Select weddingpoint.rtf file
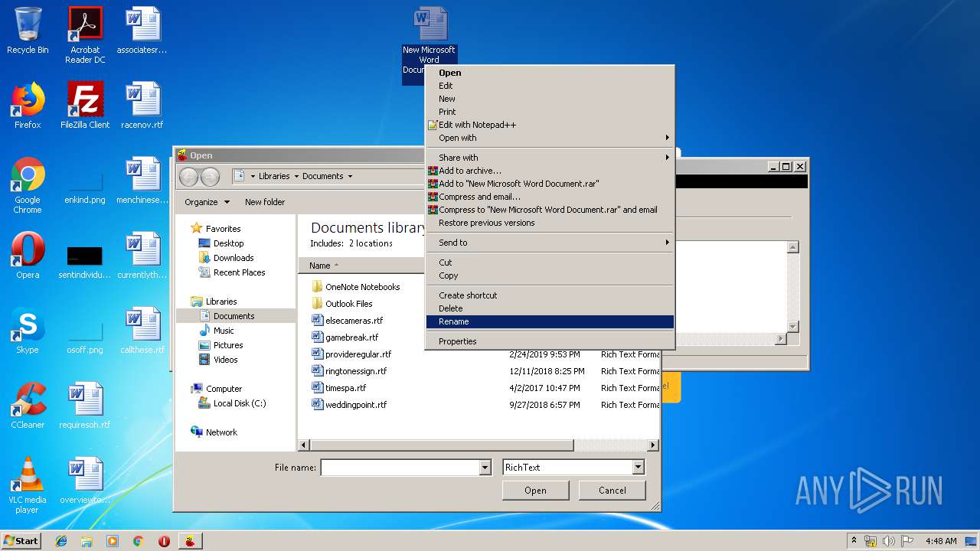The image size is (980, 551). click(x=356, y=405)
